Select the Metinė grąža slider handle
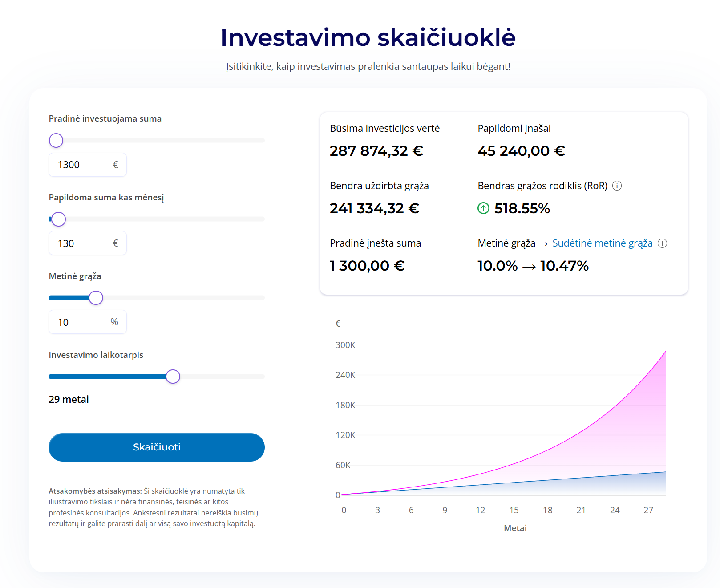The height and width of the screenshot is (588, 720). point(96,297)
